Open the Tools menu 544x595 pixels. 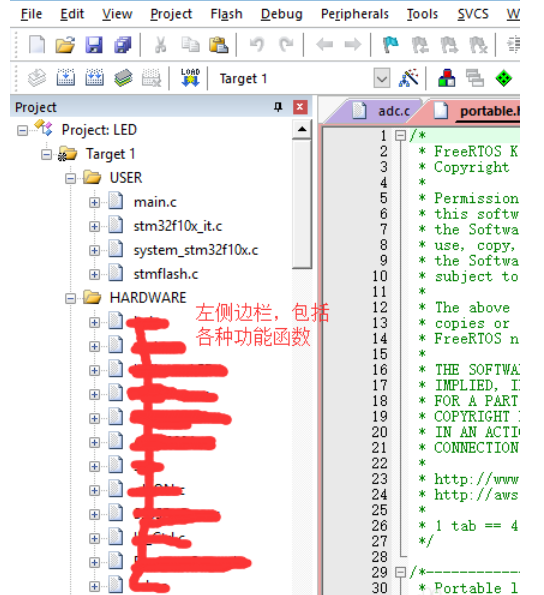(x=422, y=14)
